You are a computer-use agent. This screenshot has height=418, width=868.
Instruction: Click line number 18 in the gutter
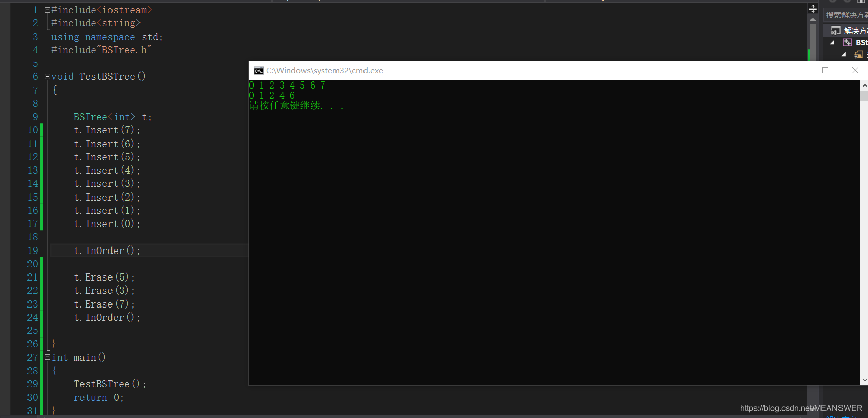click(x=33, y=237)
